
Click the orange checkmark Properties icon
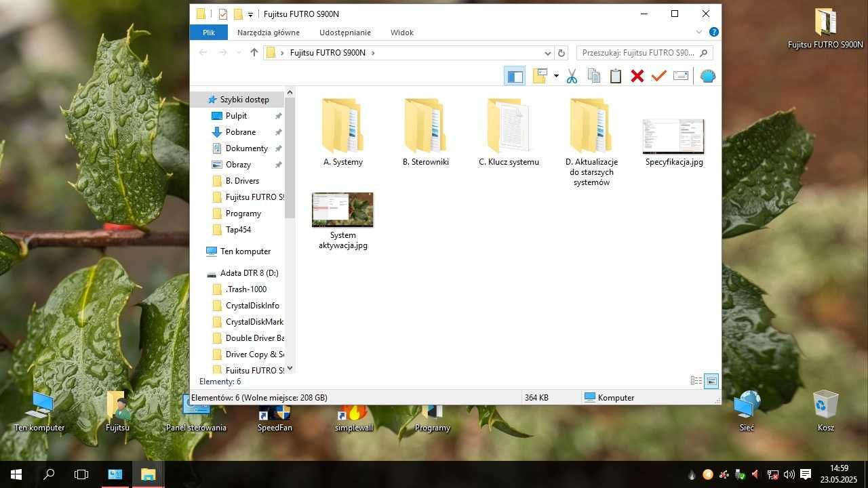(x=658, y=76)
